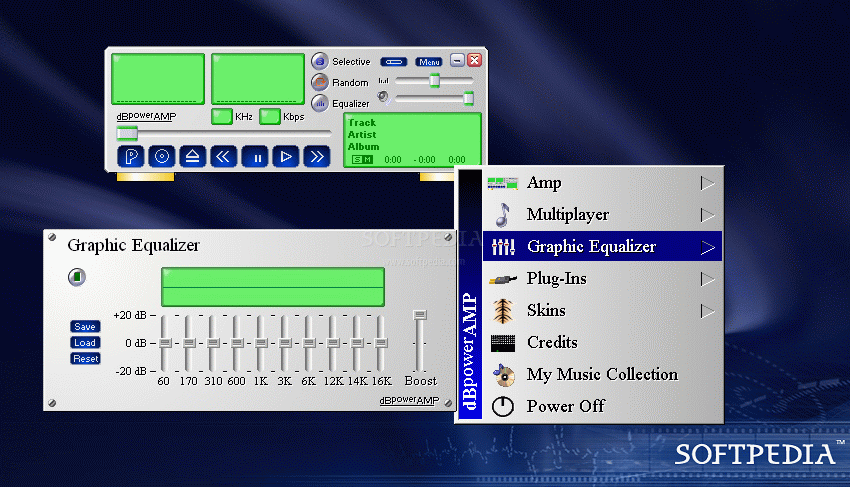The image size is (850, 487).
Task: Open the Menu button
Action: pos(429,62)
